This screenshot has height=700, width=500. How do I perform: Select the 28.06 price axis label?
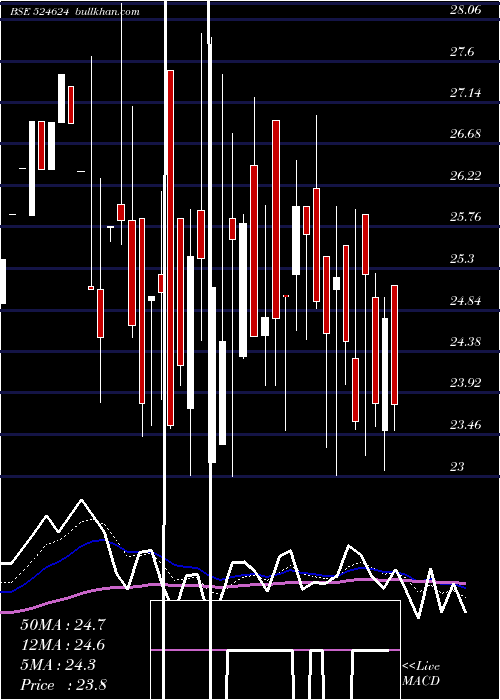[x=466, y=10]
